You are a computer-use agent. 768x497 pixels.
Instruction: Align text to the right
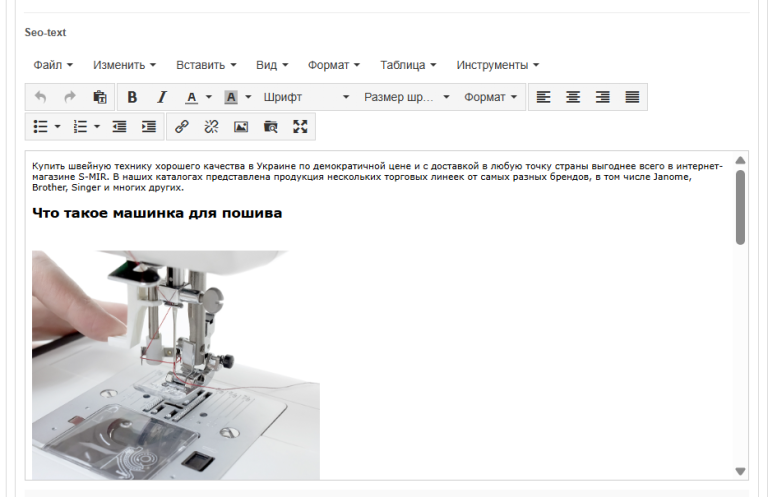pos(602,97)
